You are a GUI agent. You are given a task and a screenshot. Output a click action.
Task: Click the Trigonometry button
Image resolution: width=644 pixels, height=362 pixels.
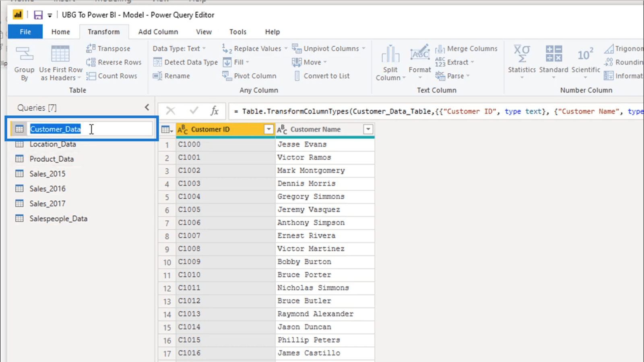[623, 49]
